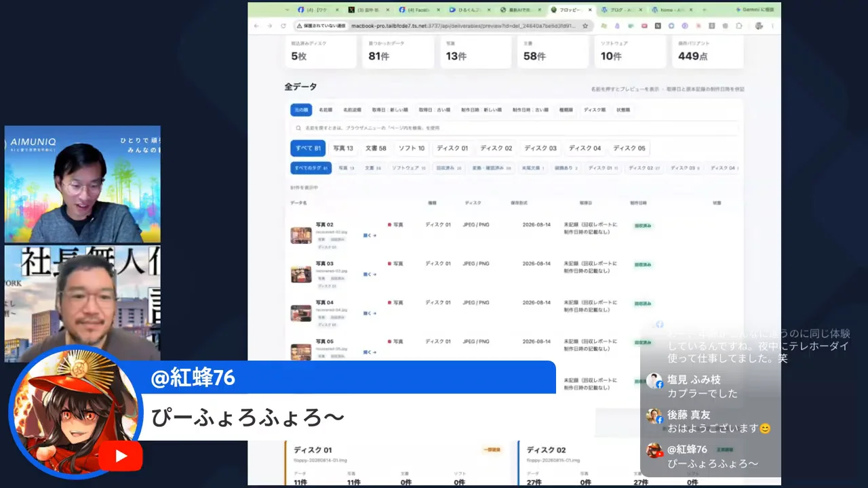Click the browser back arrow

pos(256,26)
